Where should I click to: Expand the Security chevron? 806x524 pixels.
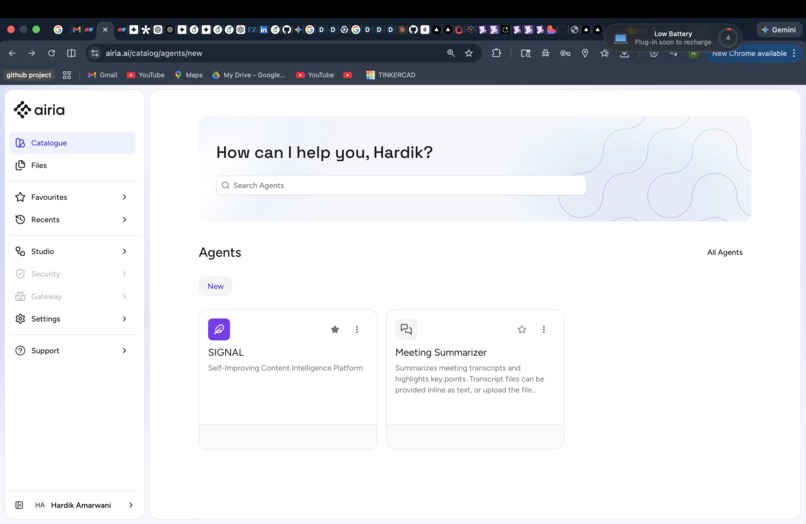[x=124, y=274]
